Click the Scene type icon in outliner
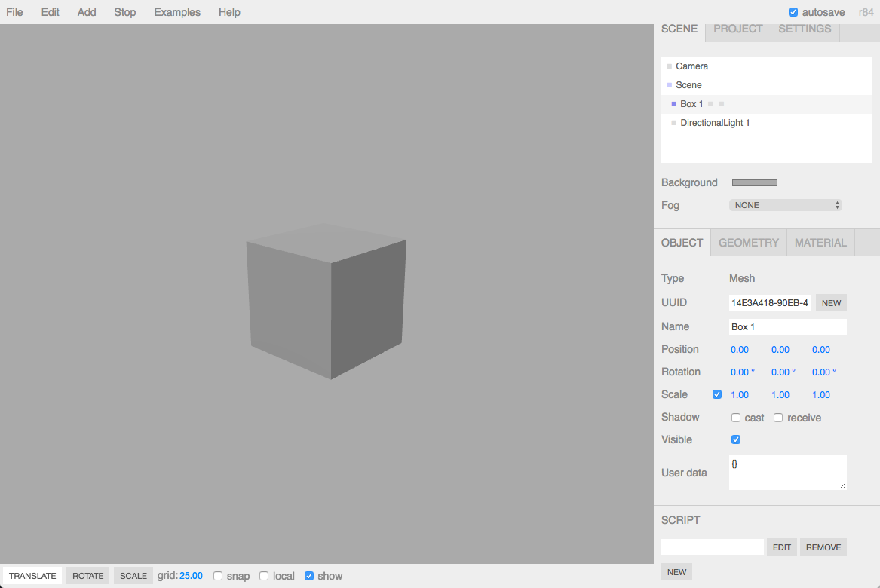Viewport: 880px width, 588px height. [x=668, y=84]
